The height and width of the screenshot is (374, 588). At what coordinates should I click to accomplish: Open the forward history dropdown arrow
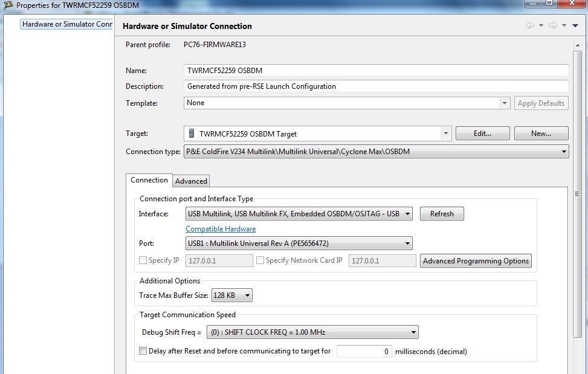pos(564,25)
